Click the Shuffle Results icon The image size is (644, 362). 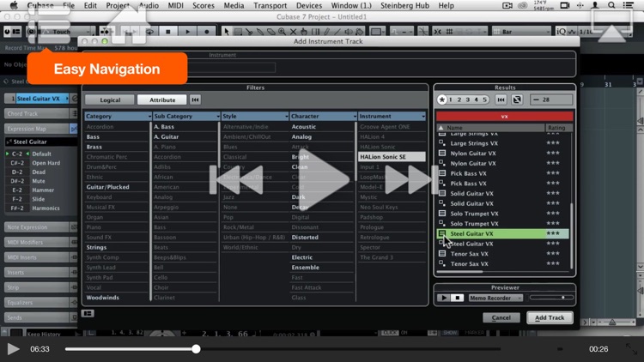(x=517, y=100)
